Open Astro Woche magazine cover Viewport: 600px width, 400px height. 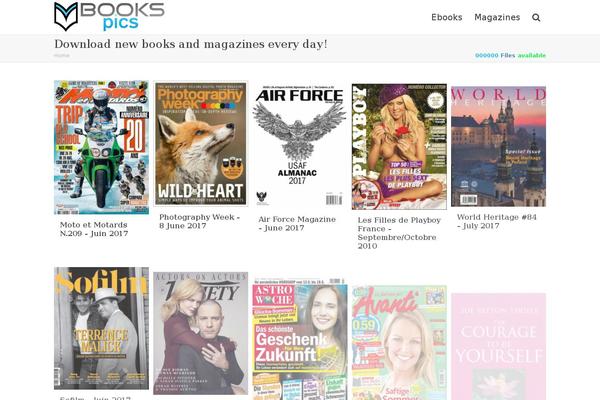point(300,339)
